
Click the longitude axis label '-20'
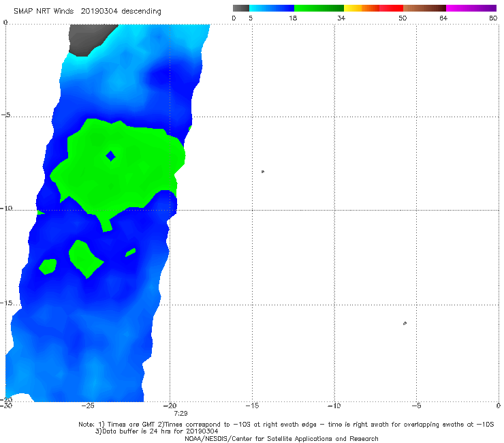(x=170, y=406)
